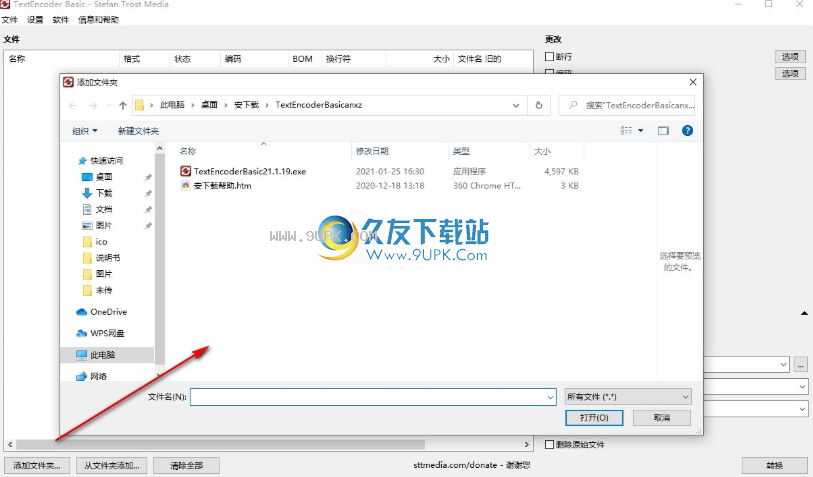Click the 清除全部 button
This screenshot has height=477, width=813.
coord(187,466)
